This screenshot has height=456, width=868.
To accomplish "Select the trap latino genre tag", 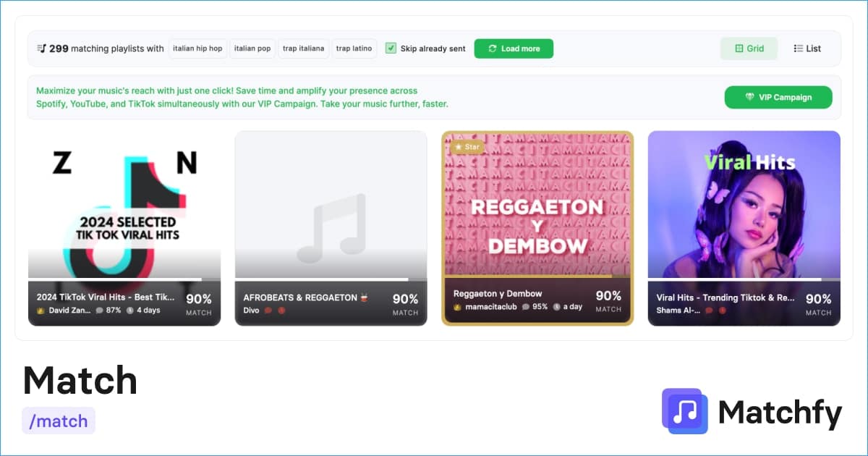I will pos(354,48).
